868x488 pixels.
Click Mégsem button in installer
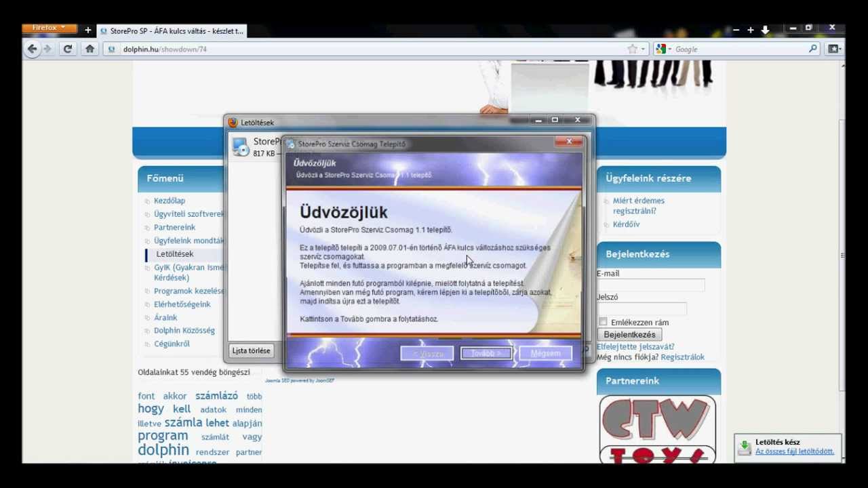tap(545, 353)
